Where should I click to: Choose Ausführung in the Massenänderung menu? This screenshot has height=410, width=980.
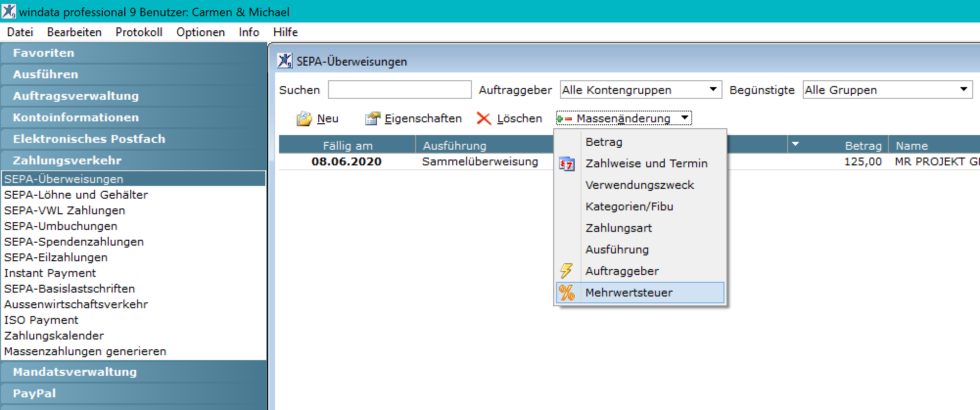640,250
